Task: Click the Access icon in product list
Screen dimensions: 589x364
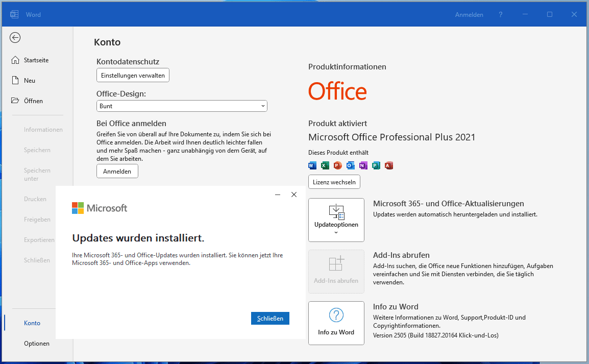Action: 389,165
